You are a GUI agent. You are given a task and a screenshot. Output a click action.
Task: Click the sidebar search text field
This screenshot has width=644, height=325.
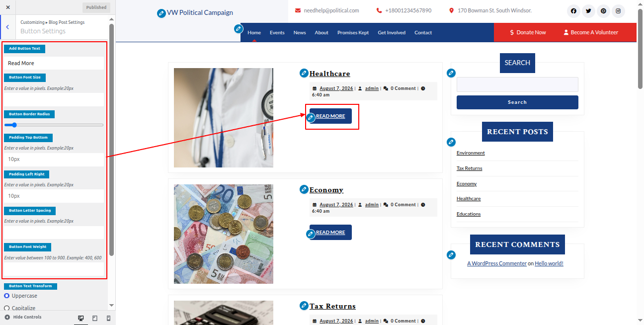pos(517,84)
